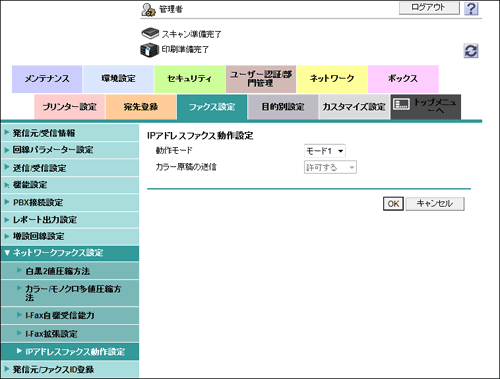This screenshot has height=379, width=500.
Task: Open the 動作モード dropdown
Action: (325, 151)
